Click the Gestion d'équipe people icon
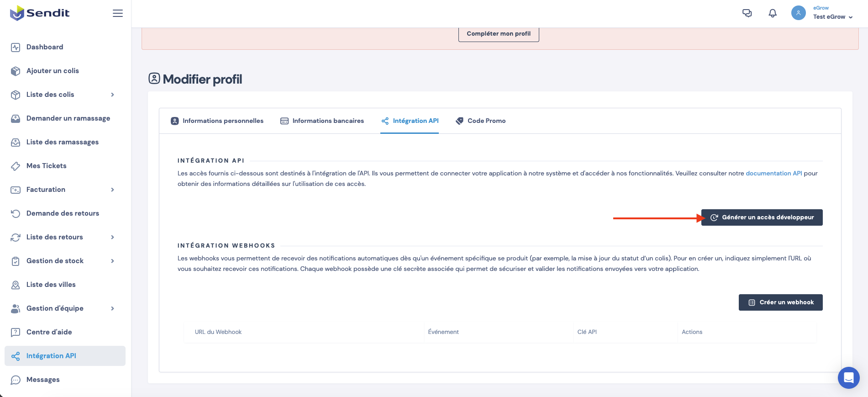 (16, 308)
